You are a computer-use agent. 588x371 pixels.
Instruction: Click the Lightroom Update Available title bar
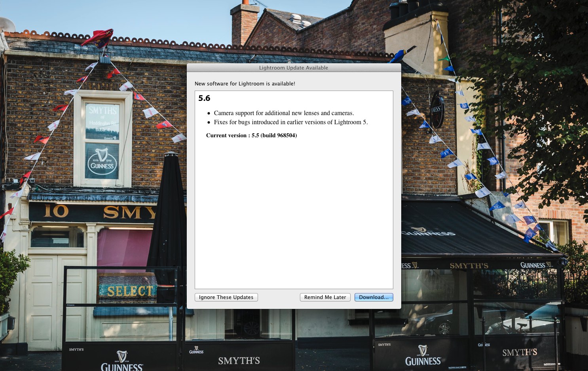point(294,68)
